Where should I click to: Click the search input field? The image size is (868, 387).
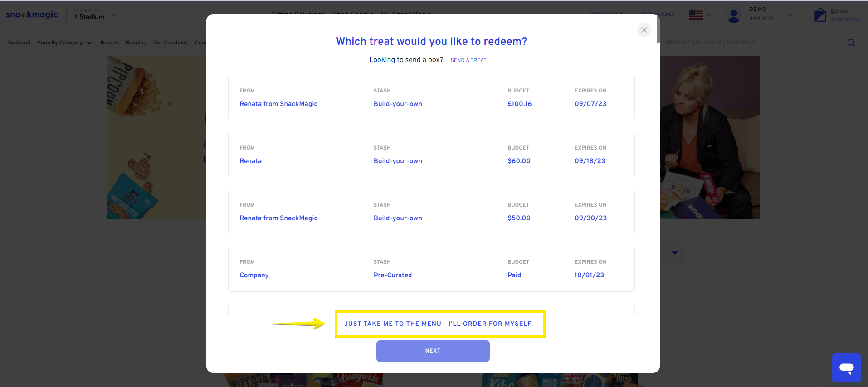[x=753, y=43]
